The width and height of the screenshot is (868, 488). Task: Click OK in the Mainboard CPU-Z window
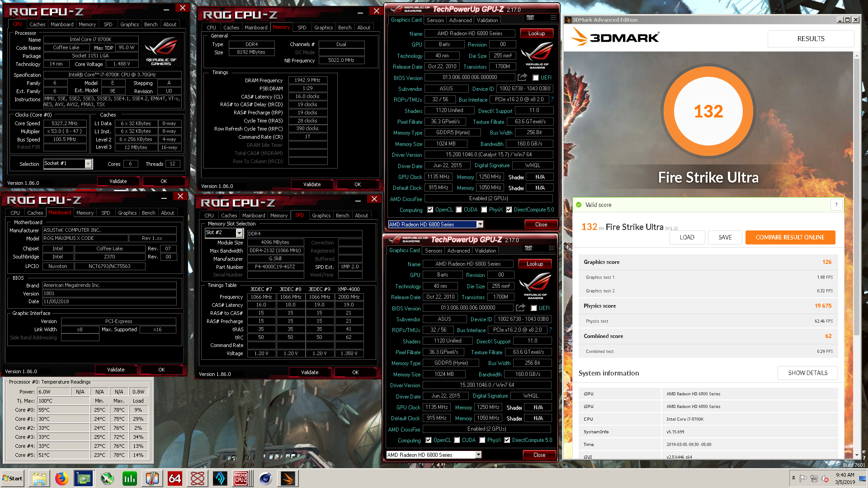(x=161, y=370)
